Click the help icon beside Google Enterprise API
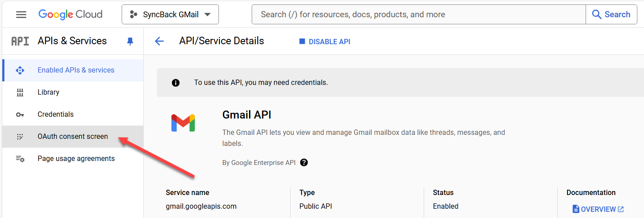 [304, 162]
